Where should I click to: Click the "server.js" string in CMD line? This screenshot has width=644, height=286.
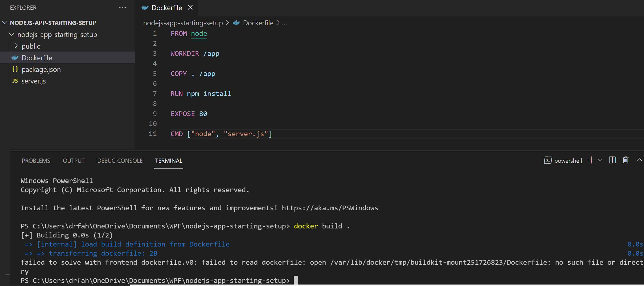[246, 134]
